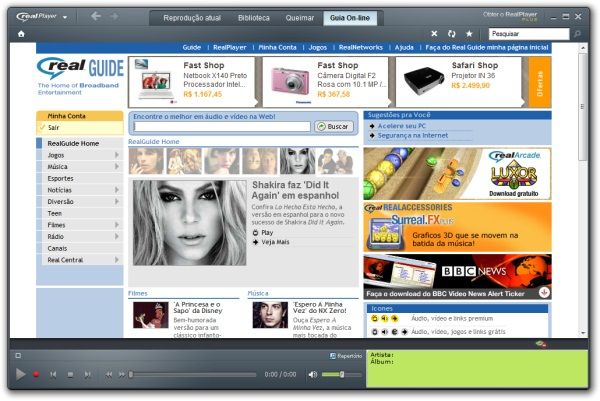
Task: Click the Sair link under Minha Conta
Action: tap(53, 127)
